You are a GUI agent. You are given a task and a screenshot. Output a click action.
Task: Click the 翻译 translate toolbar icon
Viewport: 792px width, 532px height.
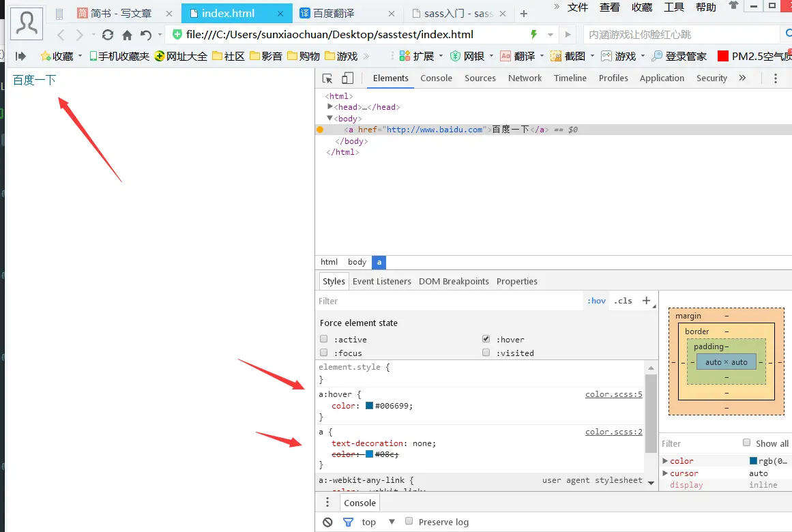[518, 56]
